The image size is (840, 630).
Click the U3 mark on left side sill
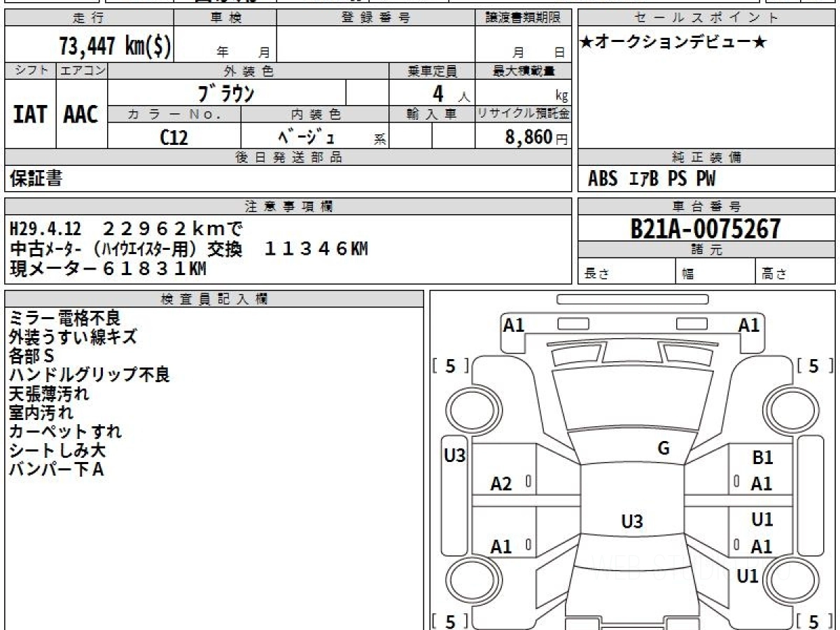point(455,456)
